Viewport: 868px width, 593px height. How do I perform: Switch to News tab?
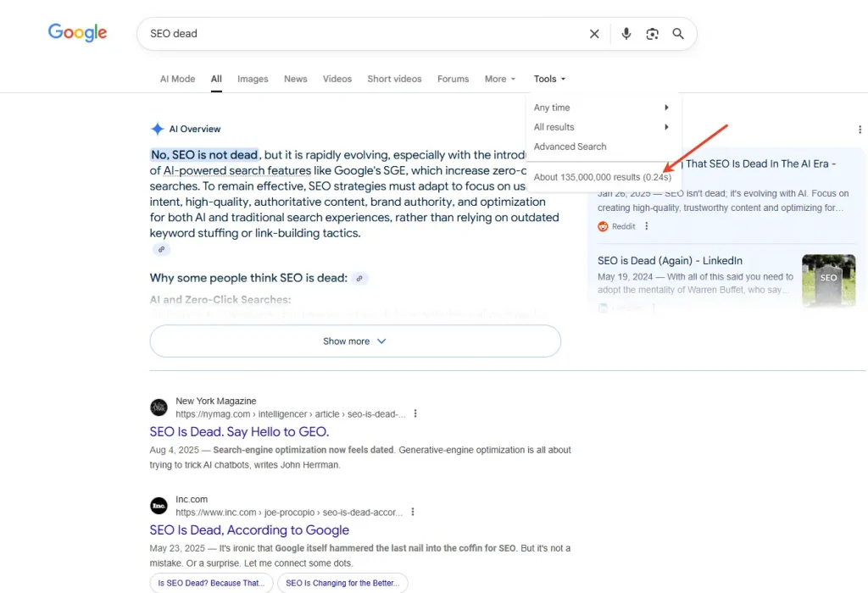point(296,79)
